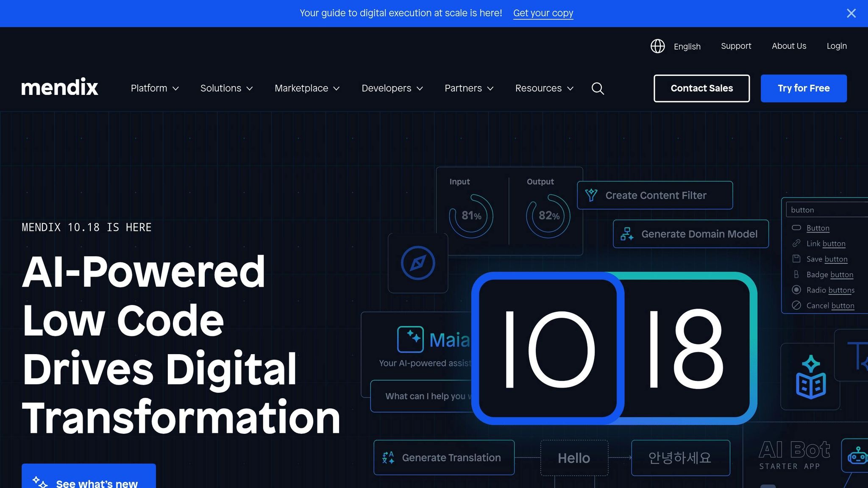Image resolution: width=868 pixels, height=488 pixels.
Task: Select 'Link button' in the list
Action: pyautogui.click(x=826, y=244)
